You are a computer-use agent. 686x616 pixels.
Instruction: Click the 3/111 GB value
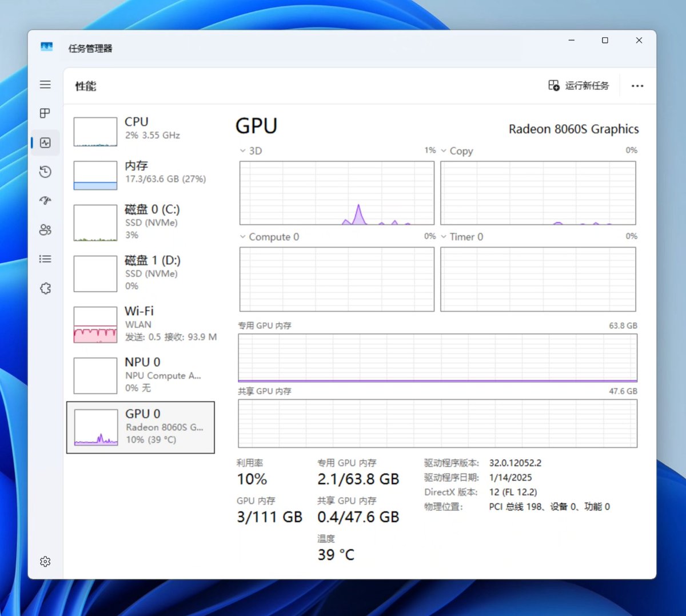270,517
